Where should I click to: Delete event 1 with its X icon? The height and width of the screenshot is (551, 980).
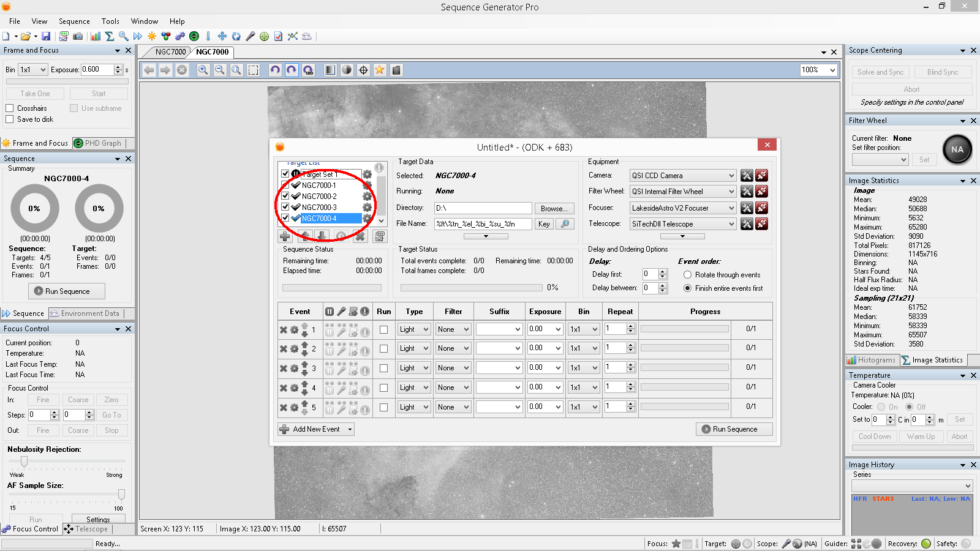(x=284, y=329)
